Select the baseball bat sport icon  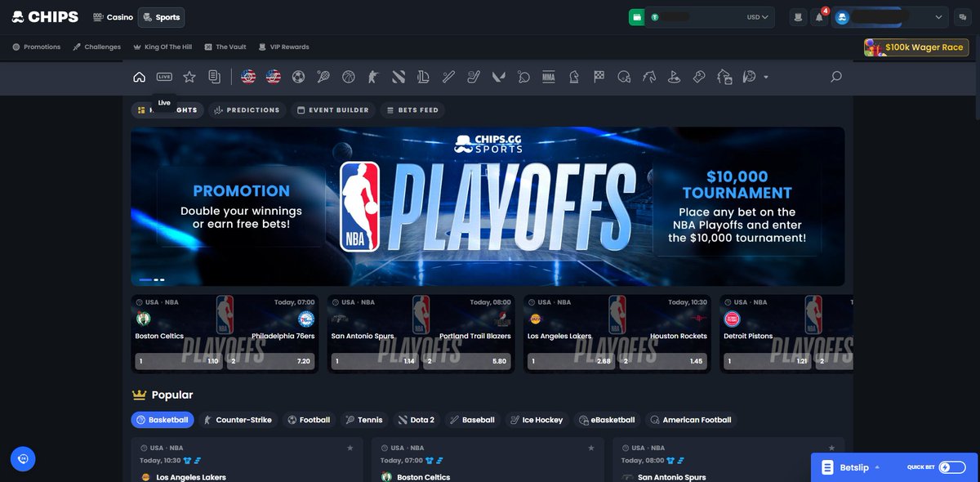pos(448,77)
